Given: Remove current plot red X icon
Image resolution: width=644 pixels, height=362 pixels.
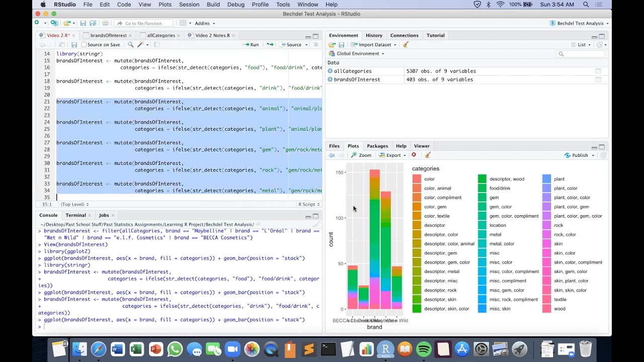Looking at the screenshot, I should pyautogui.click(x=414, y=155).
